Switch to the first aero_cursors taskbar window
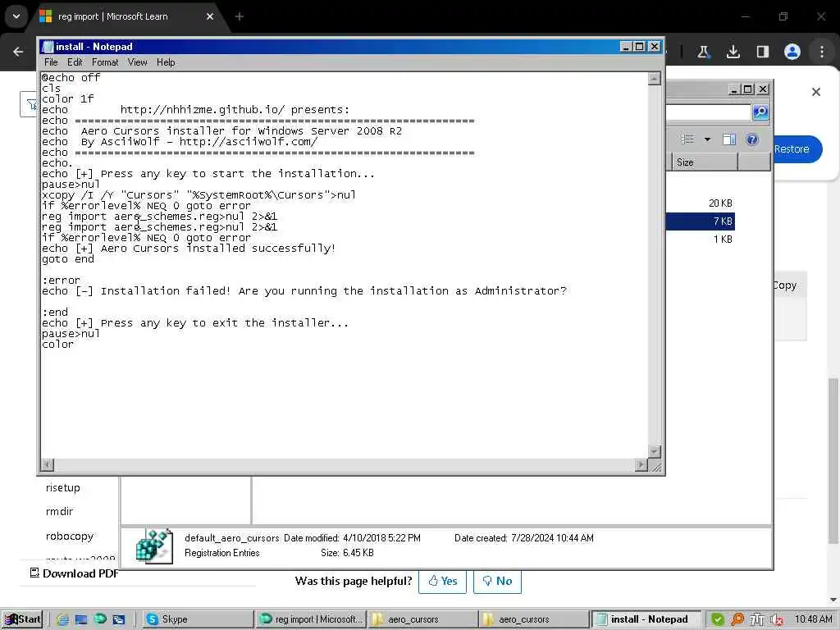Image resolution: width=840 pixels, height=630 pixels. (422, 620)
